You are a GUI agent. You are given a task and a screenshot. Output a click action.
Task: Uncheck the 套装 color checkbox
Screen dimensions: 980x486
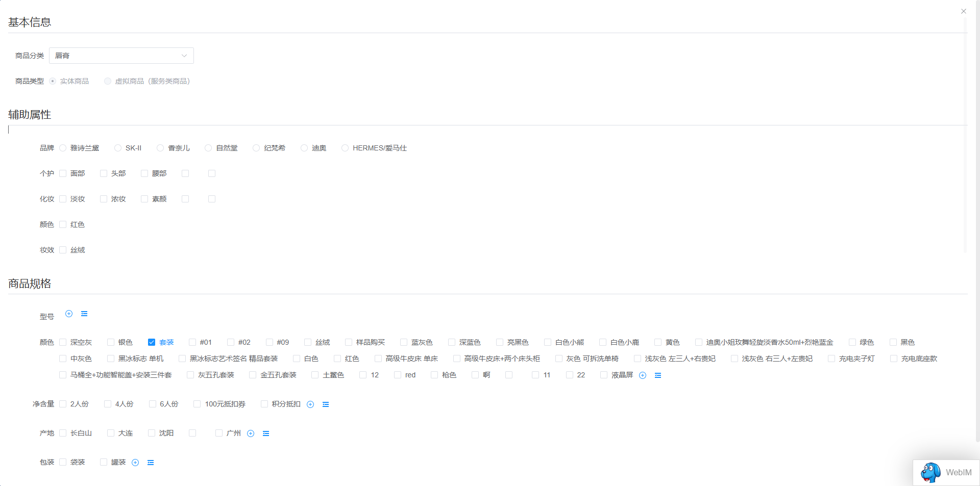click(x=152, y=342)
